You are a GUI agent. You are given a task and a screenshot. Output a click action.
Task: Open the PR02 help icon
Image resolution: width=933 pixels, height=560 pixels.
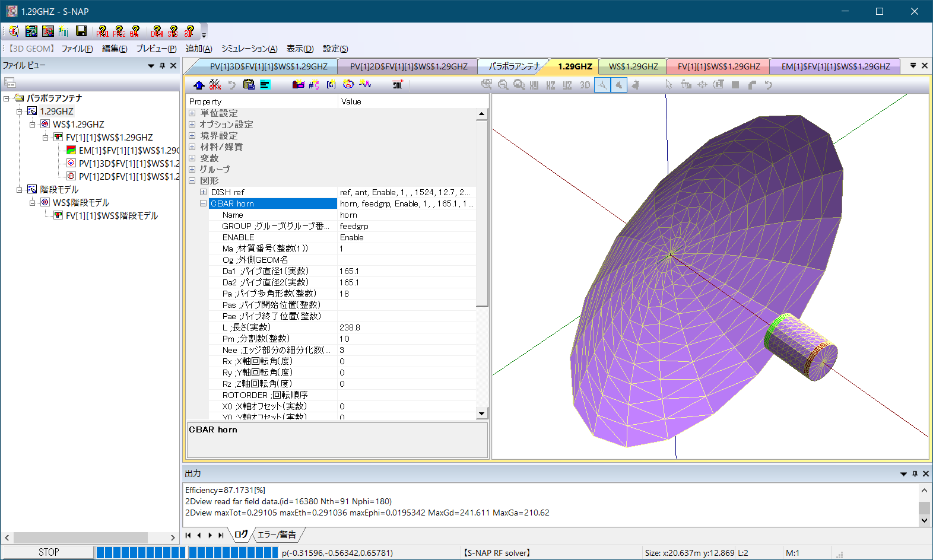pyautogui.click(x=119, y=31)
